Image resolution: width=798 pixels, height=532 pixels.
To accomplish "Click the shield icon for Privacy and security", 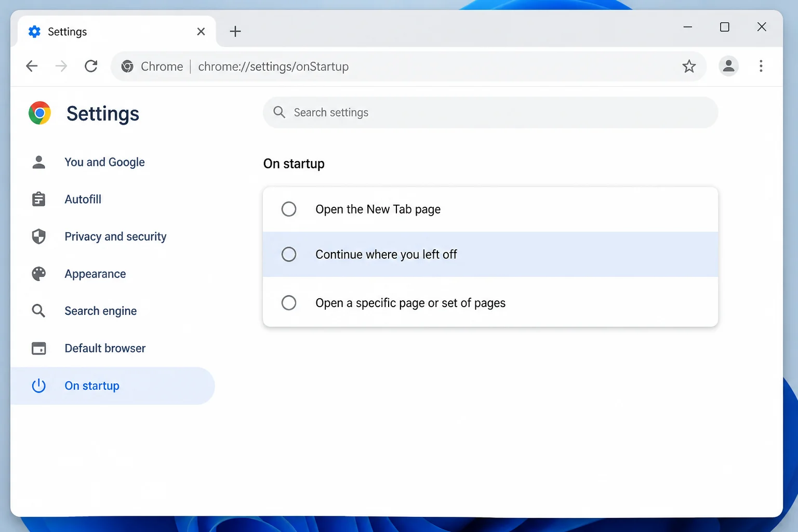I will 38,236.
